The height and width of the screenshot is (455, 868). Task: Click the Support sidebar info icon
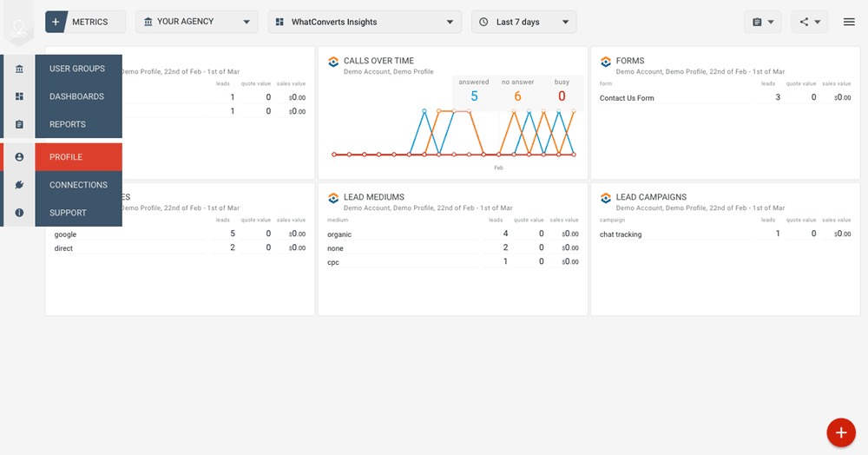tap(19, 213)
